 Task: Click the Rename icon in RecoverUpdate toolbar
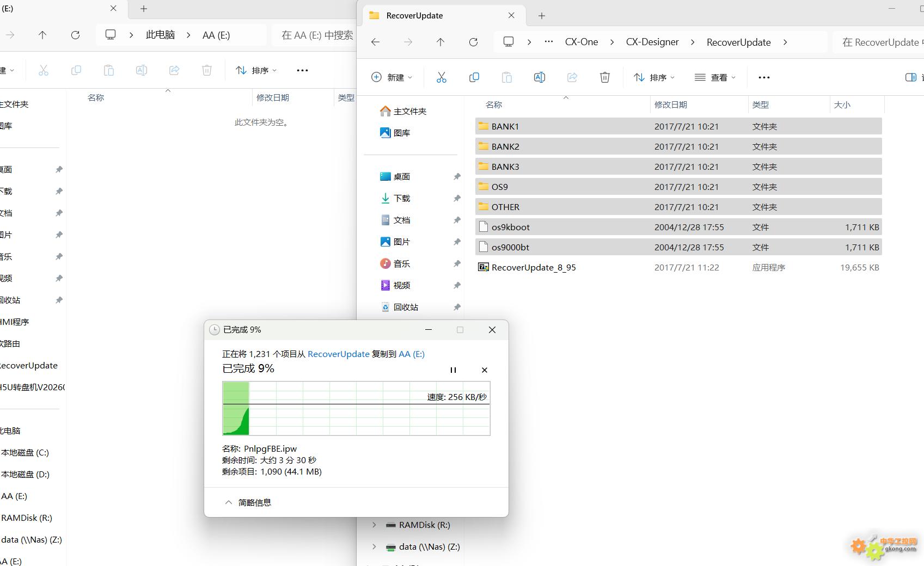[539, 77]
